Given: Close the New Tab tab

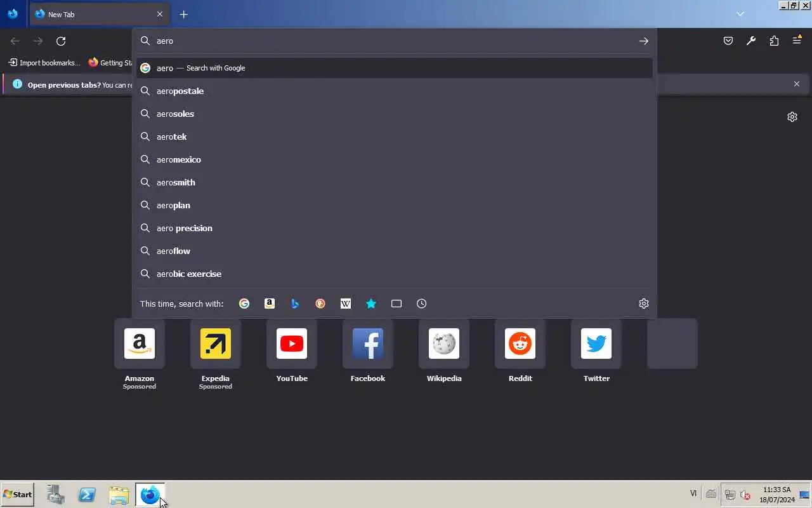Looking at the screenshot, I should click(x=160, y=14).
